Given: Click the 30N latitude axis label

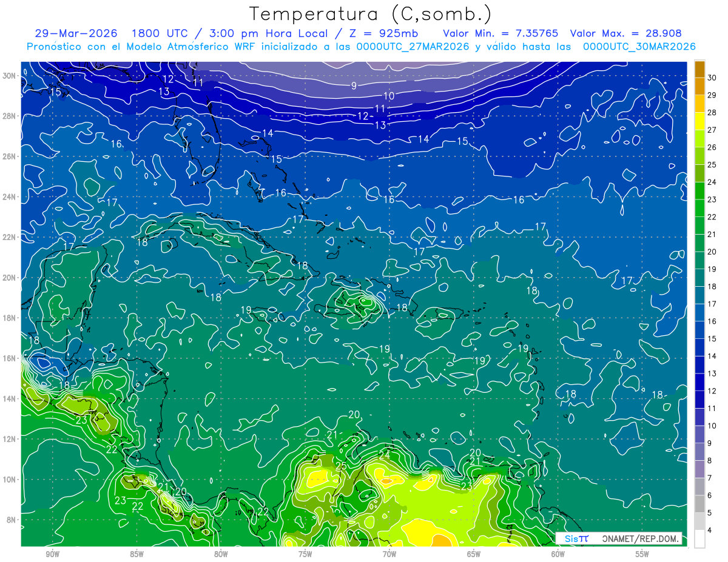Looking at the screenshot, I should [10, 76].
